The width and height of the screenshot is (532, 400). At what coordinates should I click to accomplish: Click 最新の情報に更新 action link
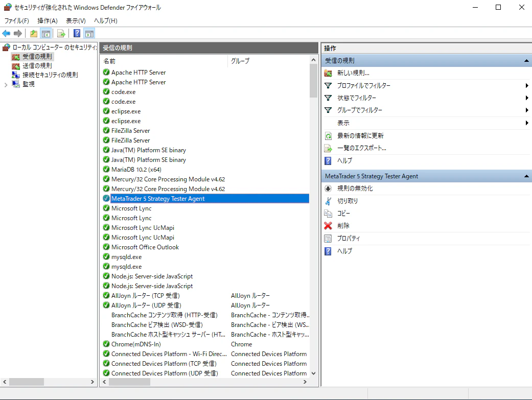tap(360, 136)
